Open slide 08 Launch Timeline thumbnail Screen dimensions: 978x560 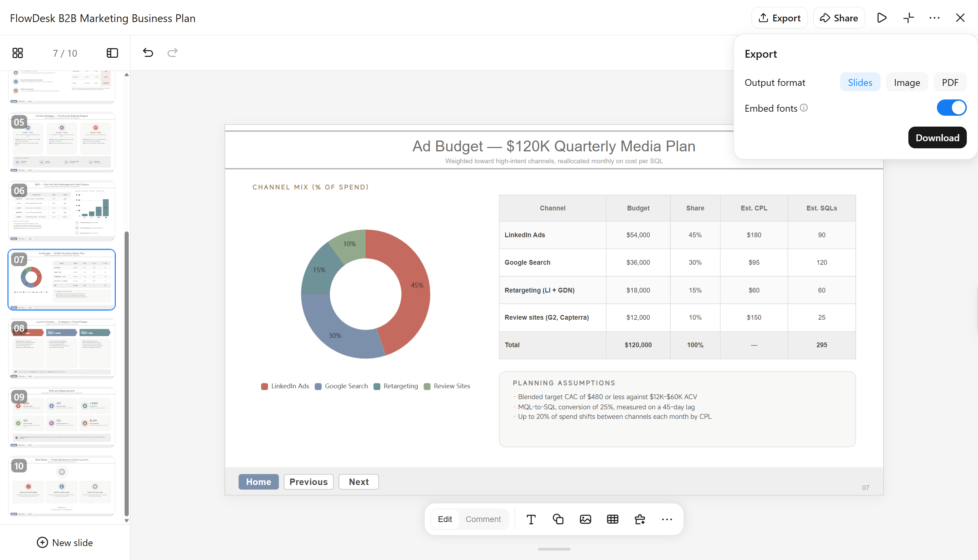pyautogui.click(x=61, y=349)
